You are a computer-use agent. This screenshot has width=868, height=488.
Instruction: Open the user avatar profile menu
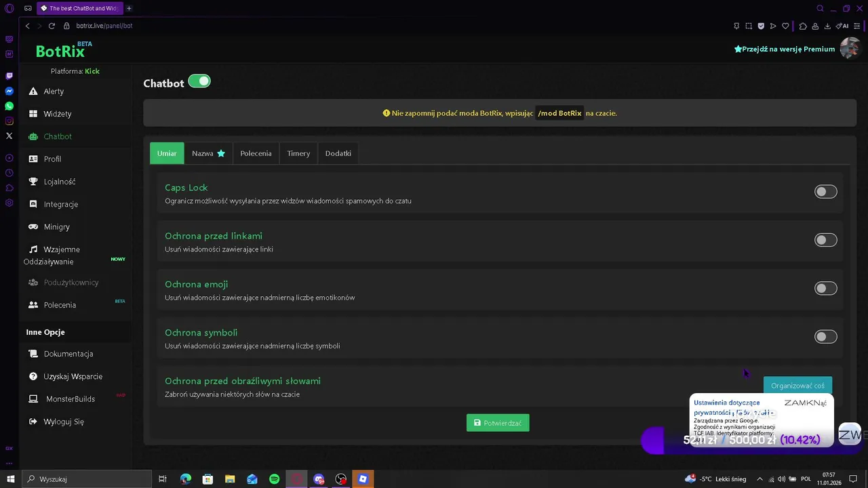849,48
